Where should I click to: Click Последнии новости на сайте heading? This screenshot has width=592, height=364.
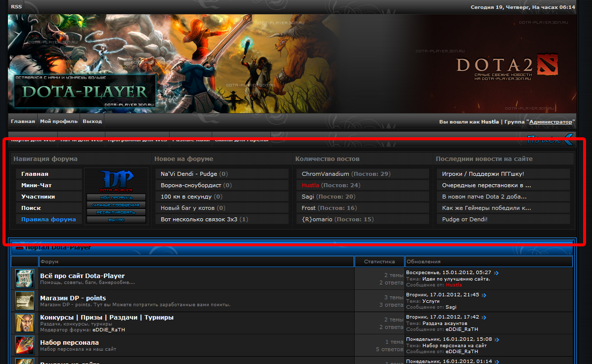[x=484, y=159]
